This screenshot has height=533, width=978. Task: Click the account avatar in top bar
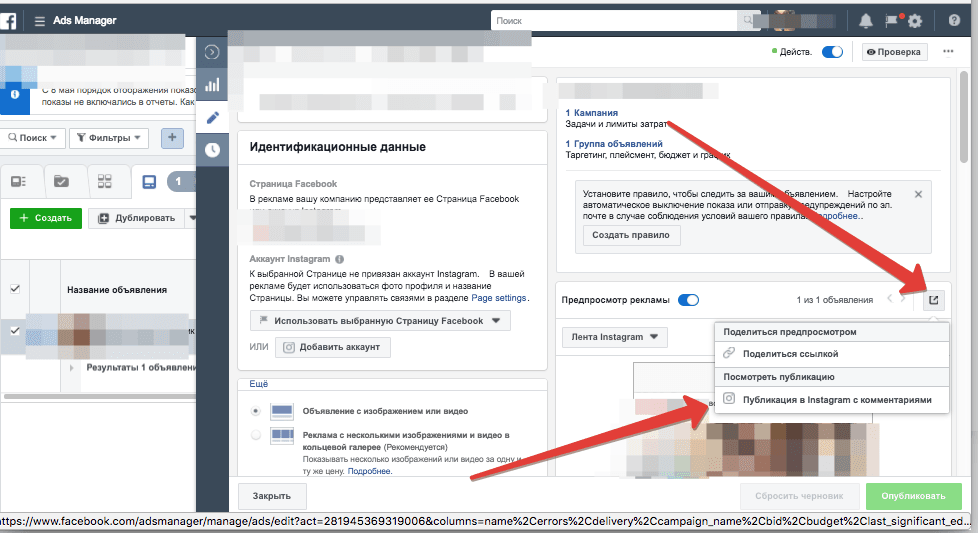(784, 21)
